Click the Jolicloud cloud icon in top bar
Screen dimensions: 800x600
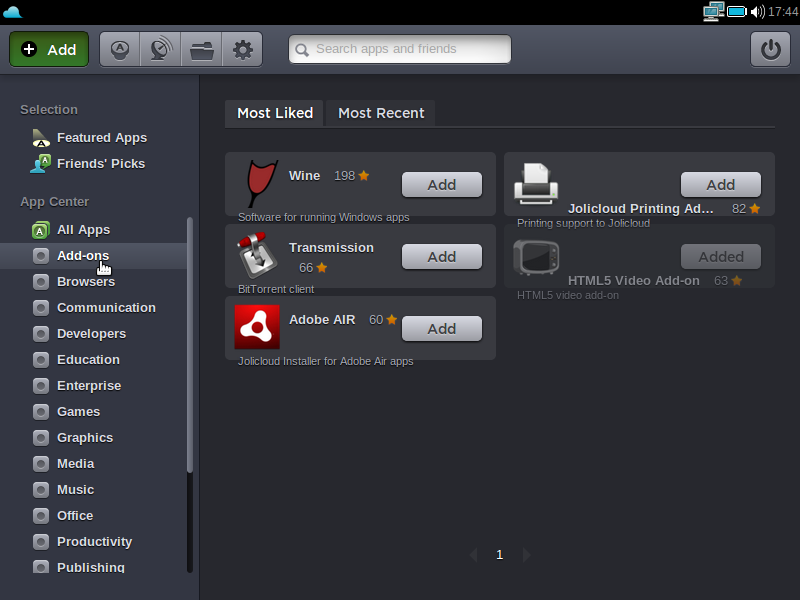(x=13, y=12)
